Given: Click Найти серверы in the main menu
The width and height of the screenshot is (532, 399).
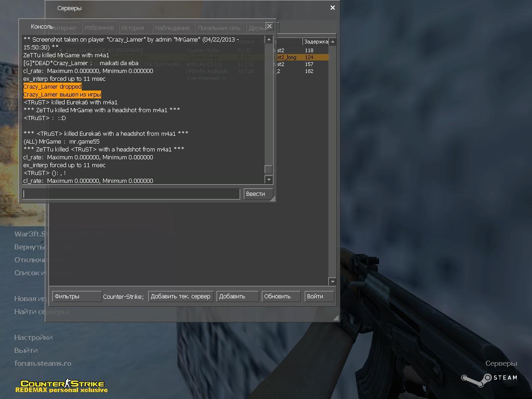Looking at the screenshot, I should pos(42,311).
